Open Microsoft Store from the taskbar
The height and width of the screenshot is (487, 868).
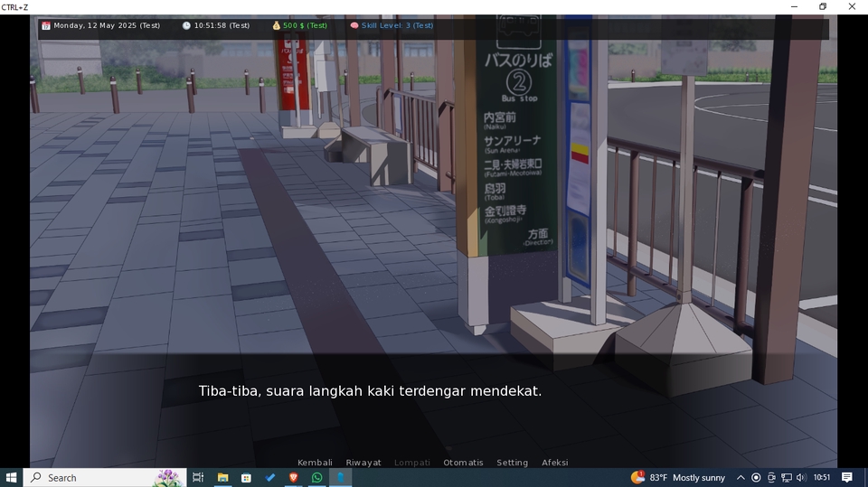(246, 478)
